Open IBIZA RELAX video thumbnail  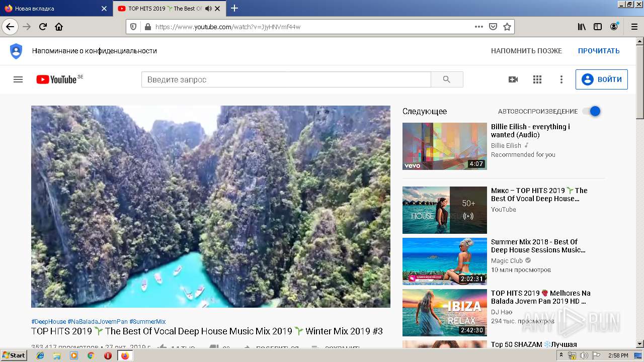pos(445,313)
